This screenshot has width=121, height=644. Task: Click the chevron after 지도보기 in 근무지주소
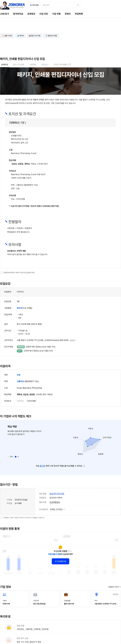pos(76,340)
